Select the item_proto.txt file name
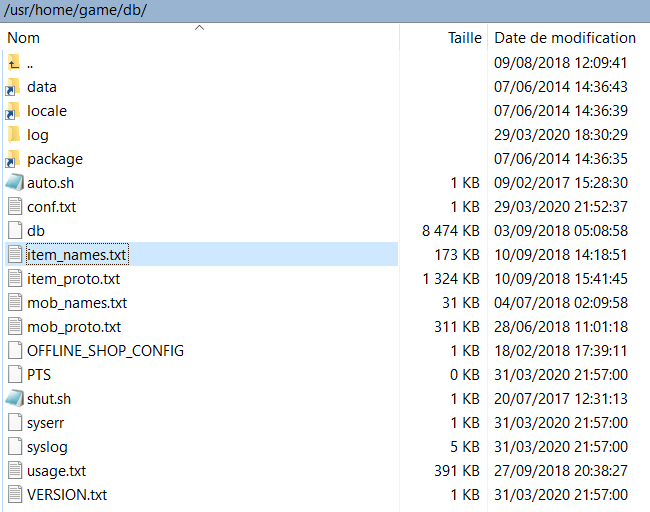The width and height of the screenshot is (650, 512). 73,279
